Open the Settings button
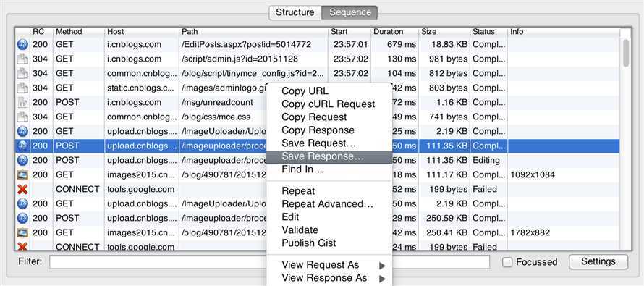 pyautogui.click(x=598, y=262)
